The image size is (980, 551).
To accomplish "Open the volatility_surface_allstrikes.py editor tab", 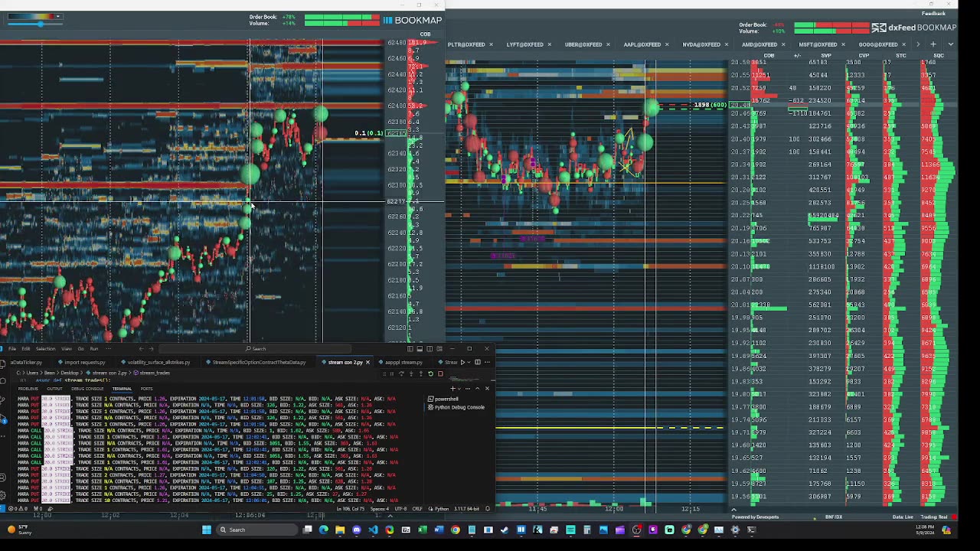I will point(155,362).
